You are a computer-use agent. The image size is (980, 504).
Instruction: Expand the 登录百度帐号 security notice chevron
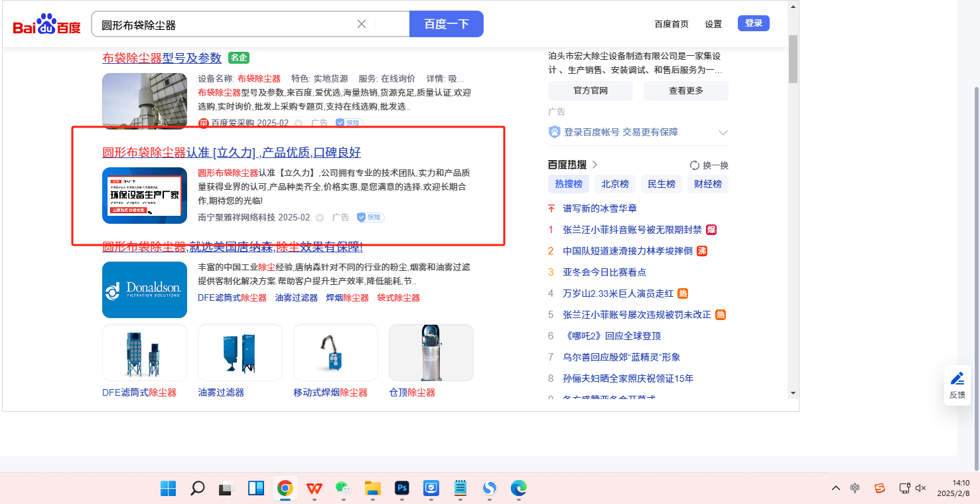723,133
